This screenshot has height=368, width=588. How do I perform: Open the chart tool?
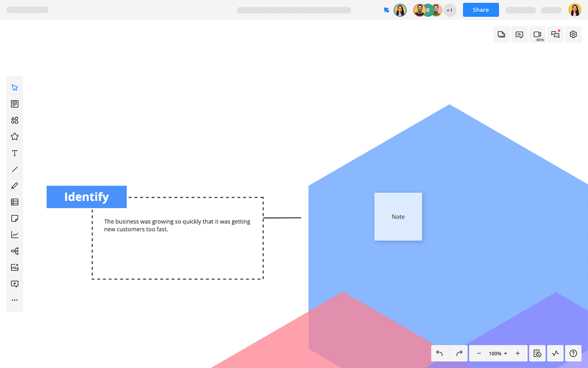[15, 235]
